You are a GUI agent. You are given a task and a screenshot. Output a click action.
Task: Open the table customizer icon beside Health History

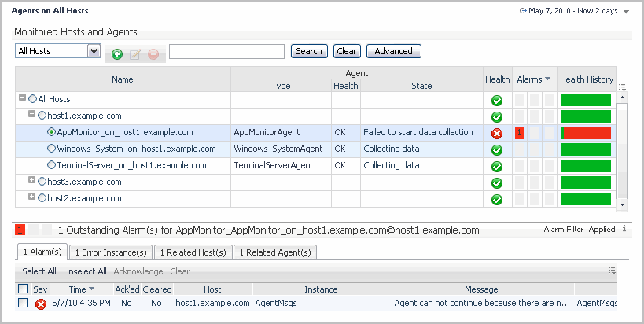622,87
